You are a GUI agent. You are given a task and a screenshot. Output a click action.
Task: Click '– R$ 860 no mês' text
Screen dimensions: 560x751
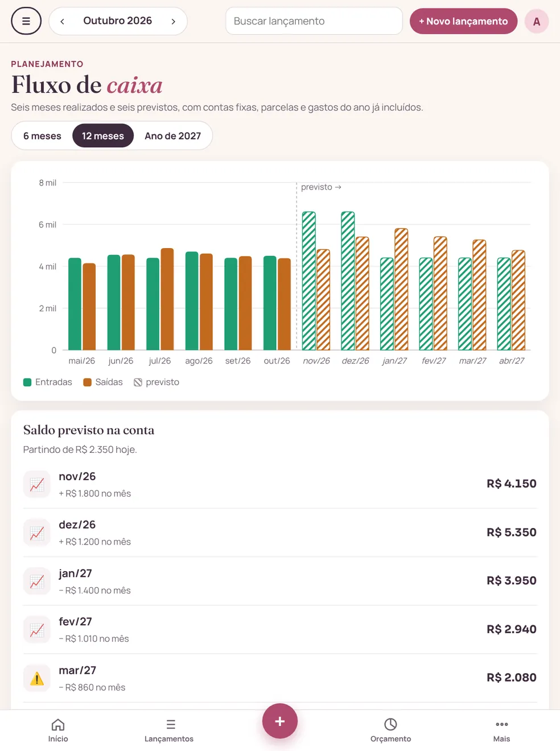(x=92, y=687)
